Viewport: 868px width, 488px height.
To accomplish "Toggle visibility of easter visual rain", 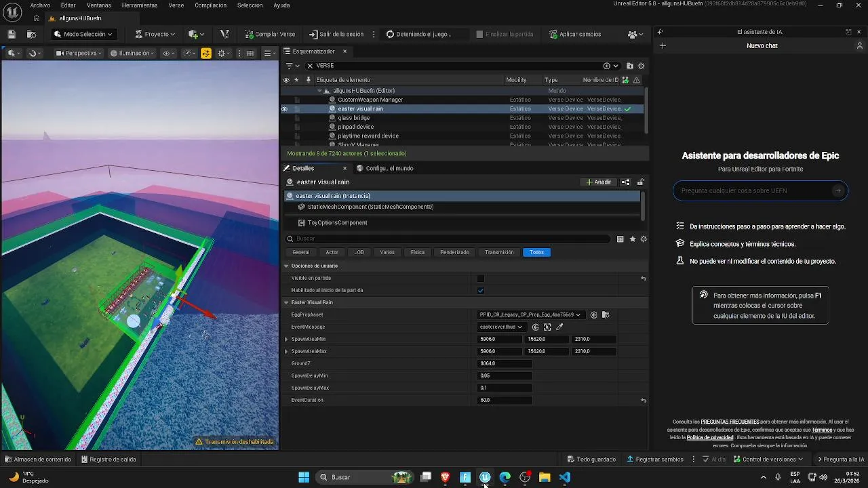I will coord(285,108).
